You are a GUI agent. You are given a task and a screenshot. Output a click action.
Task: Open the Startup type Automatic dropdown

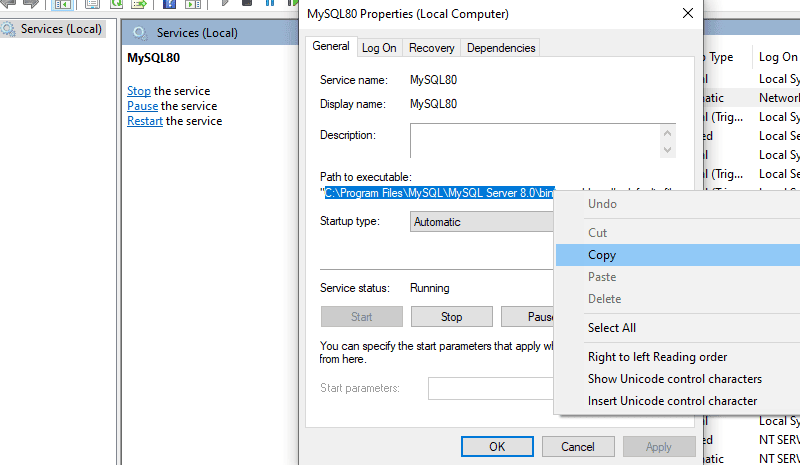coord(482,222)
